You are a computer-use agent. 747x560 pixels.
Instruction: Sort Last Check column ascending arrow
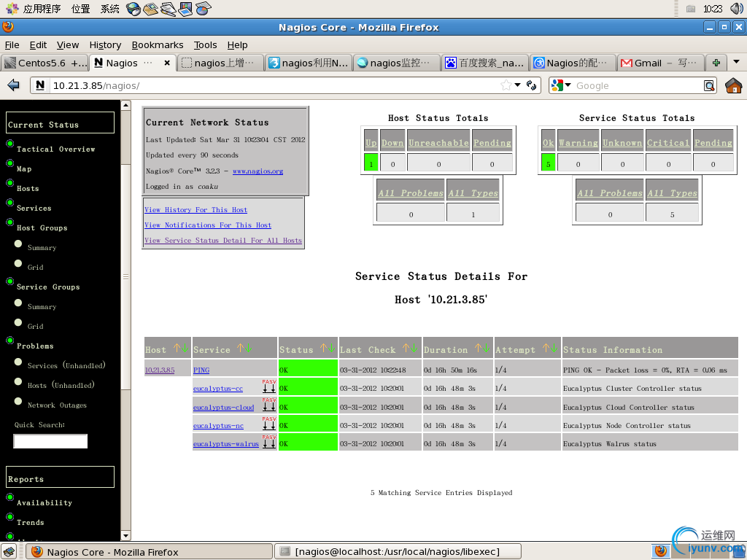point(406,349)
